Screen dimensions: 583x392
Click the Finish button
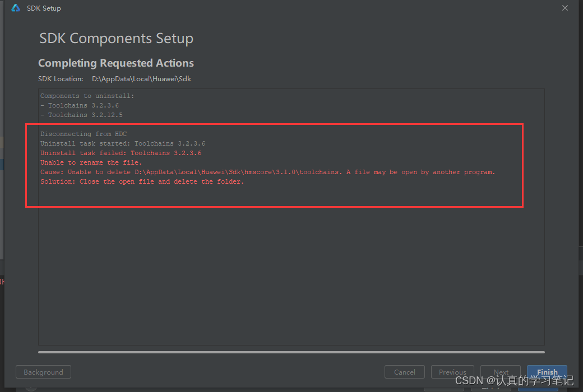[x=547, y=372]
